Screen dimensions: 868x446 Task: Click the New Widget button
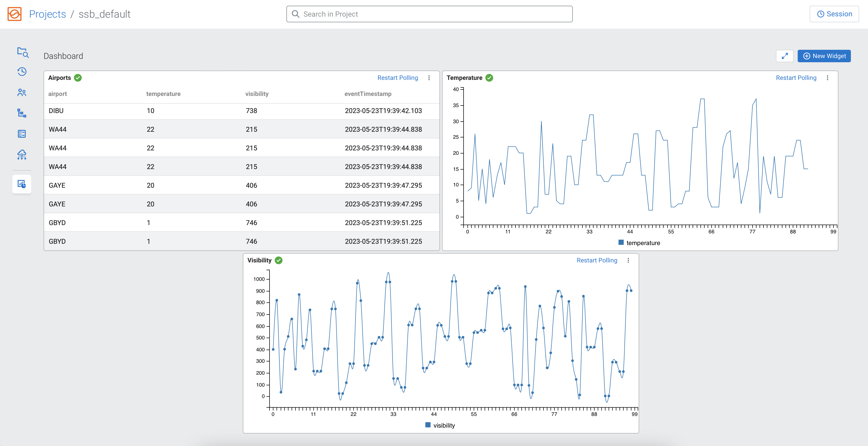pyautogui.click(x=824, y=56)
